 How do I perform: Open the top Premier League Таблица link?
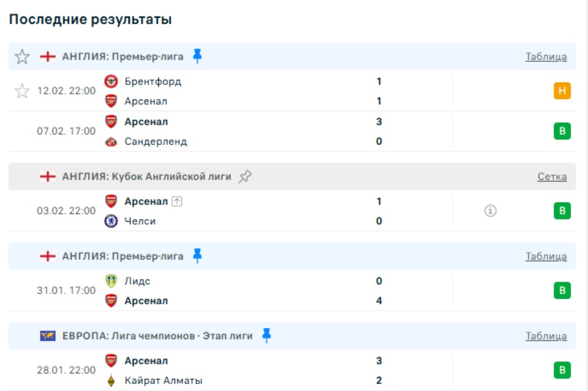[x=546, y=56]
